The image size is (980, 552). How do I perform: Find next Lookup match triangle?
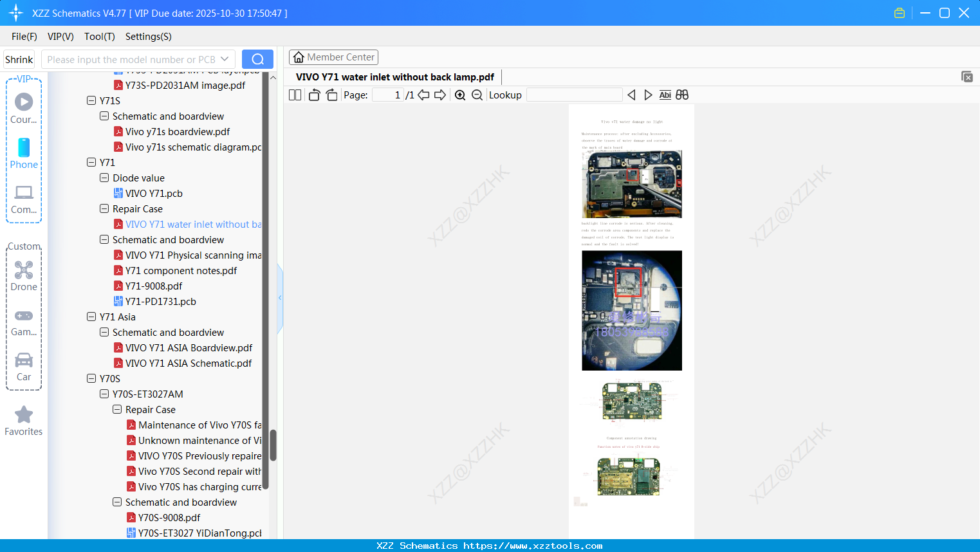coord(648,95)
